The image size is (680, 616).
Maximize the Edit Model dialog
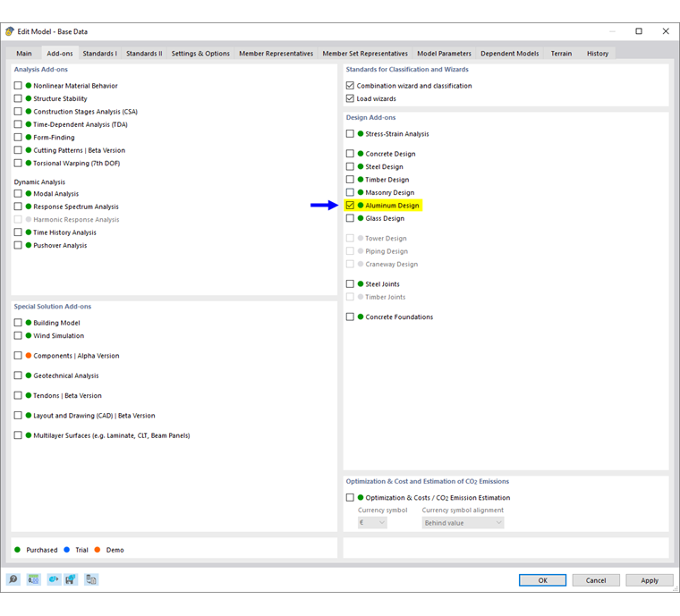639,31
